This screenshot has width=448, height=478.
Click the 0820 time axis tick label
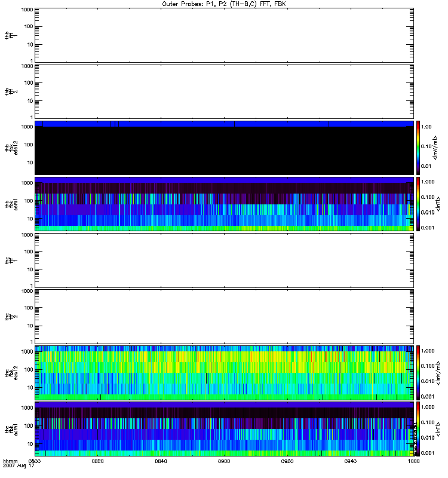pyautogui.click(x=98, y=461)
